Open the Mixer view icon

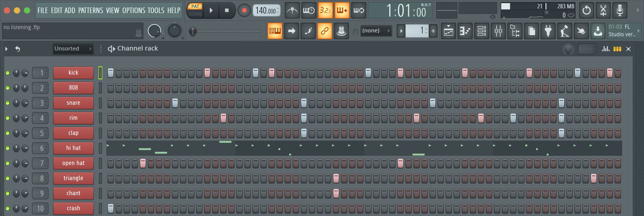point(499,31)
